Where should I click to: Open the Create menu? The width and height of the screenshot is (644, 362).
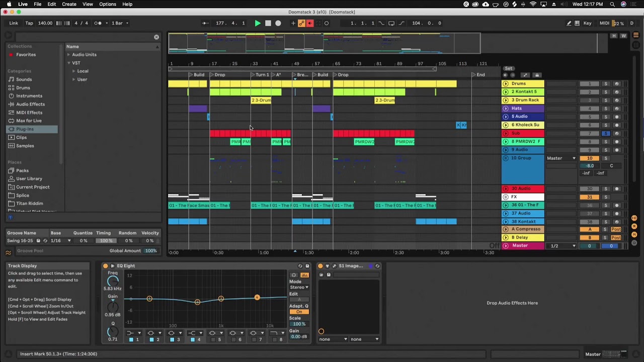(x=69, y=4)
